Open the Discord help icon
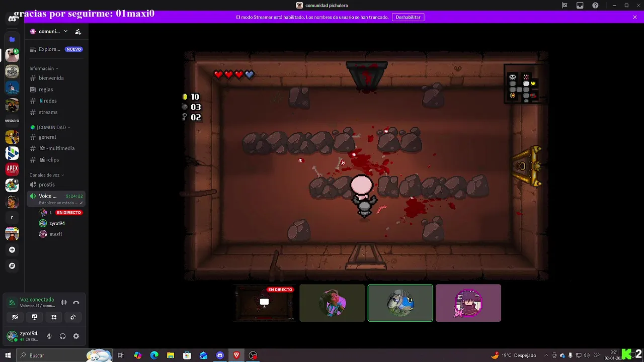 pos(596,6)
